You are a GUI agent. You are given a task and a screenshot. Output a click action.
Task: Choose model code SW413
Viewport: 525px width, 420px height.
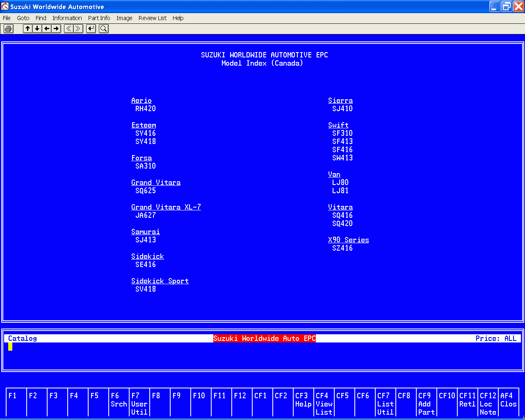coord(342,158)
